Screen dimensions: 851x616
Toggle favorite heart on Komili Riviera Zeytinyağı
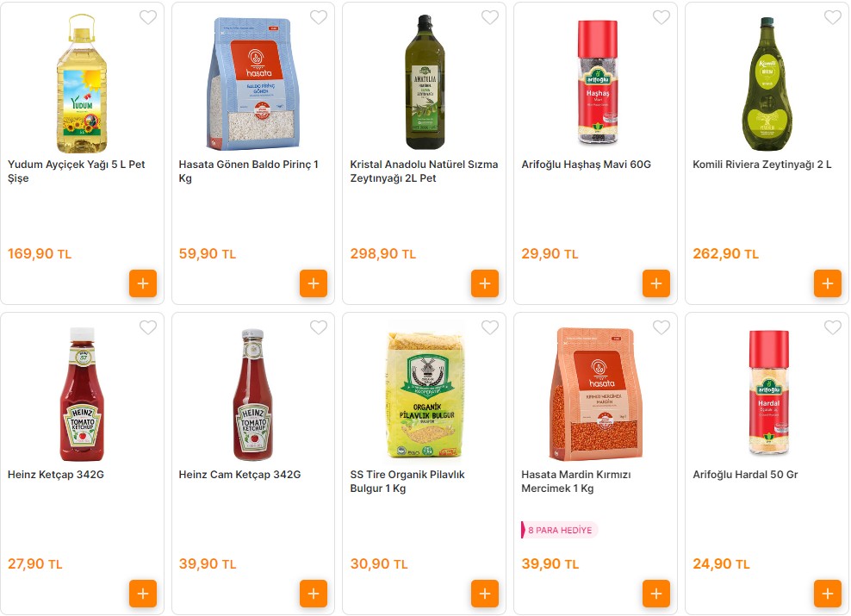click(833, 17)
